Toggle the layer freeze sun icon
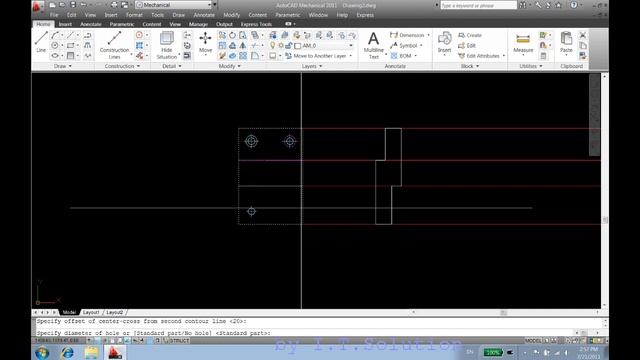 coord(281,45)
